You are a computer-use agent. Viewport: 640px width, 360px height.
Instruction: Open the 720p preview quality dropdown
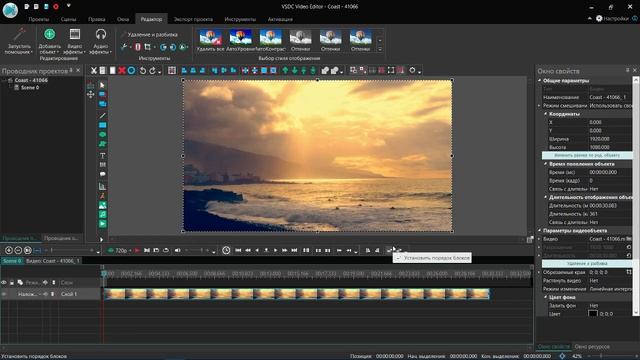click(120, 250)
